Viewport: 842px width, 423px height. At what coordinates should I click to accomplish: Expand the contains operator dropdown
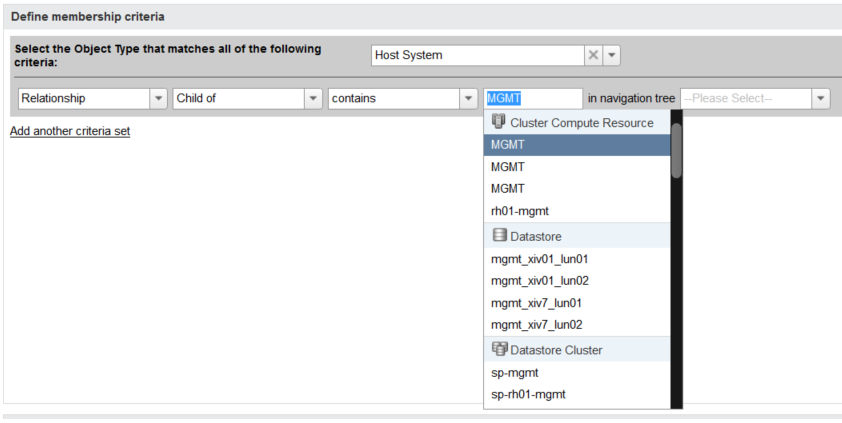467,98
